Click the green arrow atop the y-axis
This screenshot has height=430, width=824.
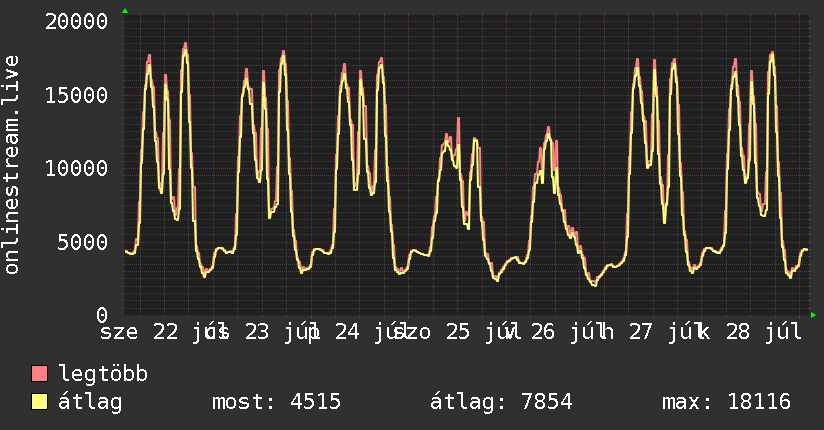(x=125, y=11)
